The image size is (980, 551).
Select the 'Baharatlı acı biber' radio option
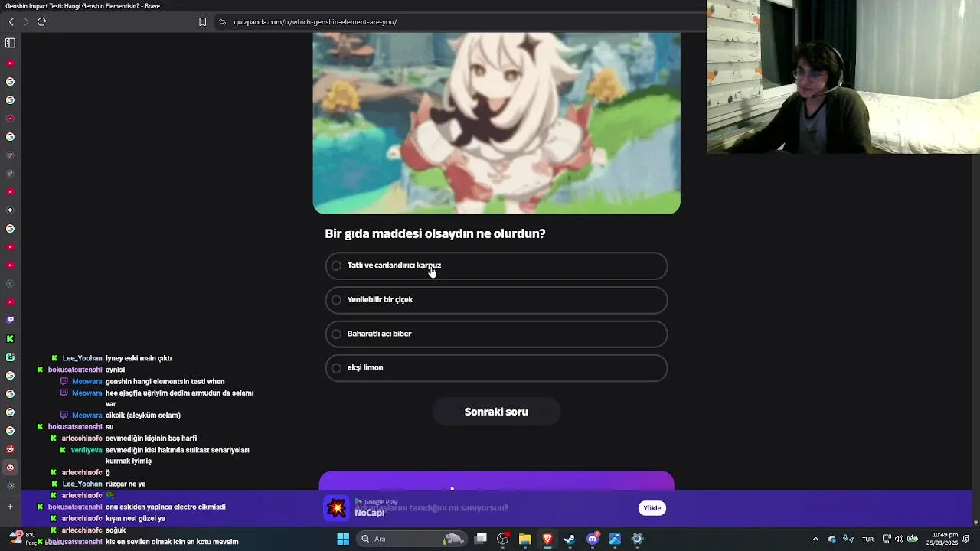coord(496,334)
